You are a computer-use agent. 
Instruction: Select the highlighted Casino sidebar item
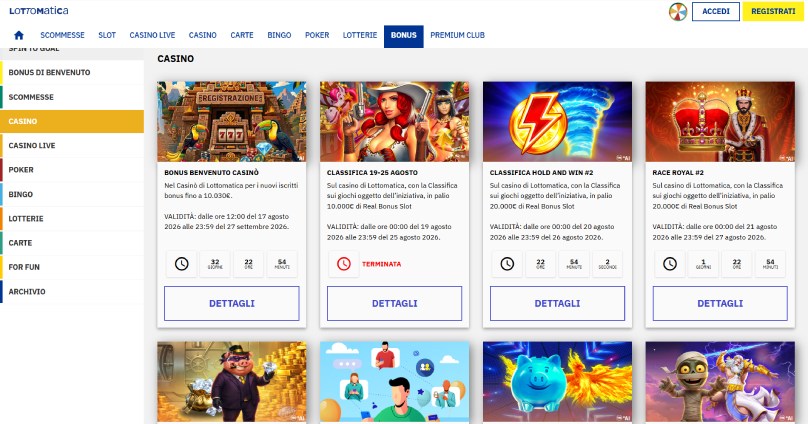tap(72, 121)
